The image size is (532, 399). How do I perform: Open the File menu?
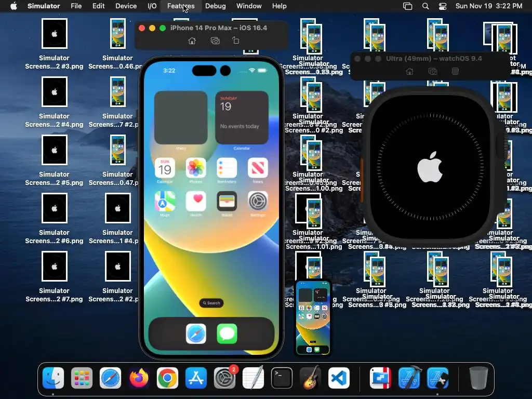pyautogui.click(x=76, y=6)
